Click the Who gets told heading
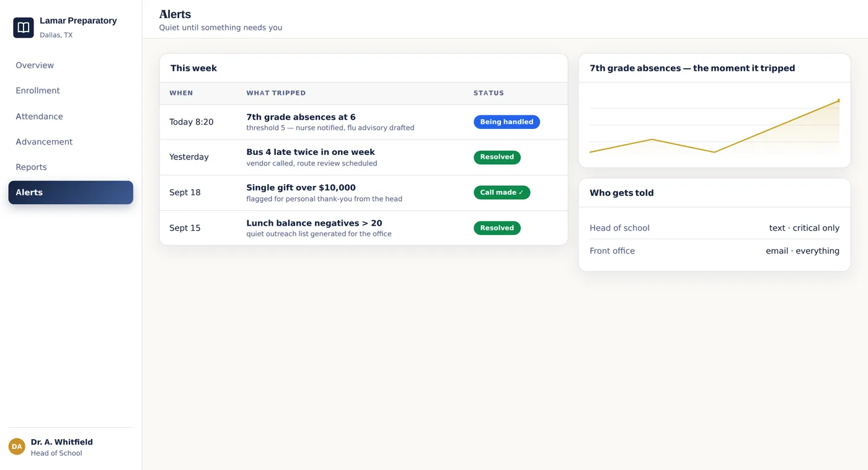The height and width of the screenshot is (470, 868). point(621,193)
